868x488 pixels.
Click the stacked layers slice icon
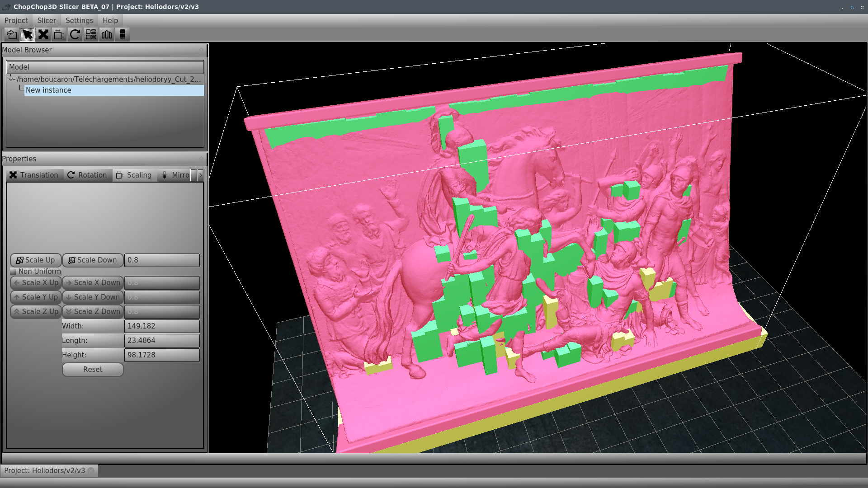tap(123, 34)
